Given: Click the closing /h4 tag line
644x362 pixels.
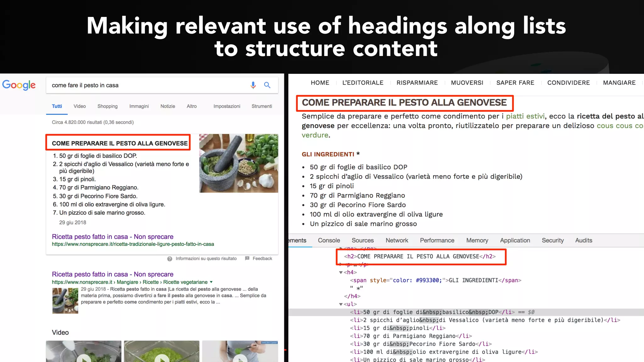Looking at the screenshot, I should pos(352,296).
